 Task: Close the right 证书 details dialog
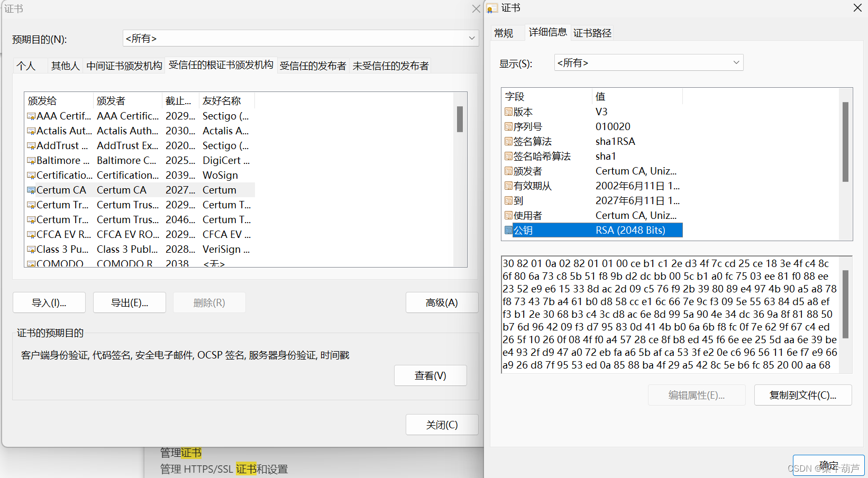[x=857, y=8]
